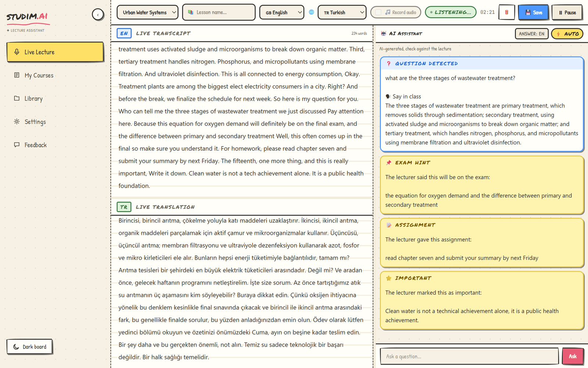Enable the Record audio checkbox
This screenshot has height=368, width=588.
point(378,12)
